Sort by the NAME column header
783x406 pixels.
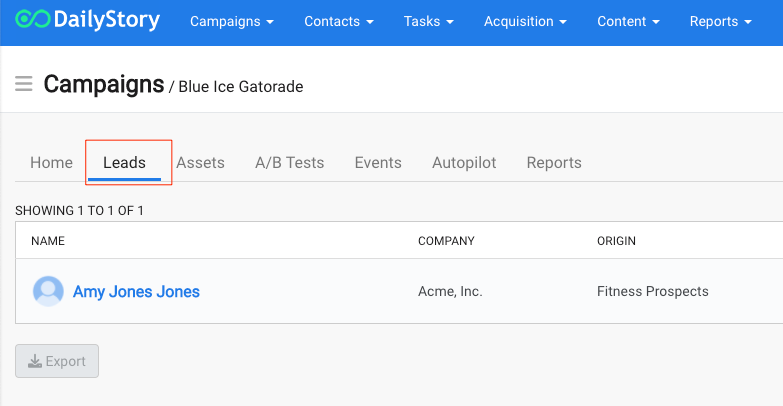(48, 241)
